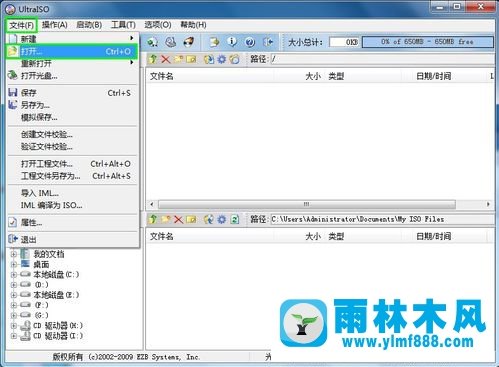The height and width of the screenshot is (367, 499).
Task: Expand the (D:) drive tree node
Action: (x=14, y=285)
